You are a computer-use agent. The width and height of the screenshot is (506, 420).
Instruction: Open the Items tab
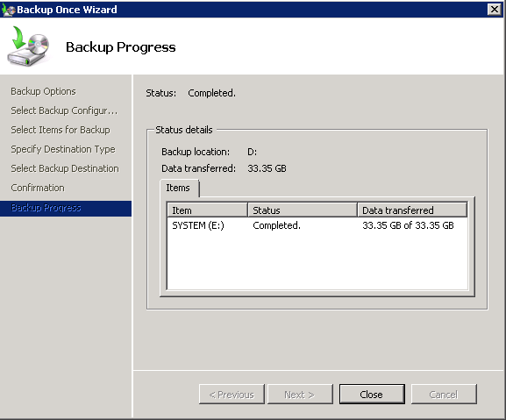178,188
